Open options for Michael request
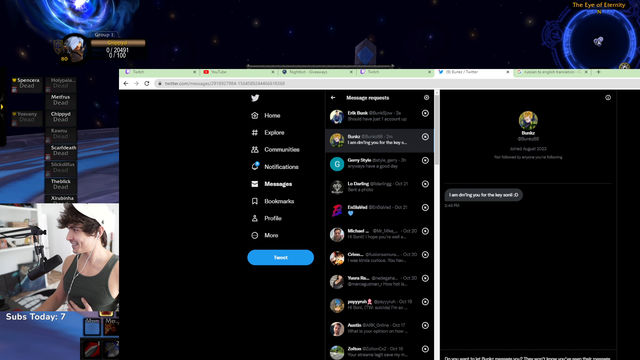Screen dimensions: 640x360 click(425, 231)
